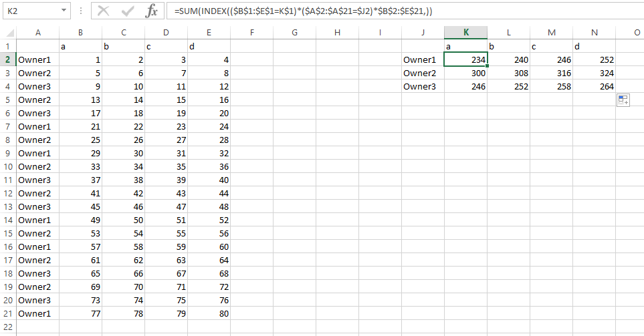Select column A header

(x=38, y=33)
